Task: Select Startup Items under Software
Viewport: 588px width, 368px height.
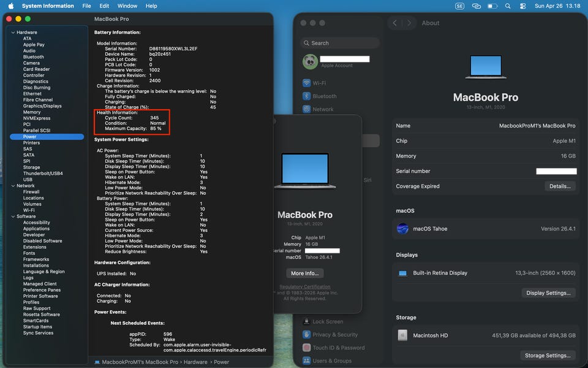Action: pos(37,327)
